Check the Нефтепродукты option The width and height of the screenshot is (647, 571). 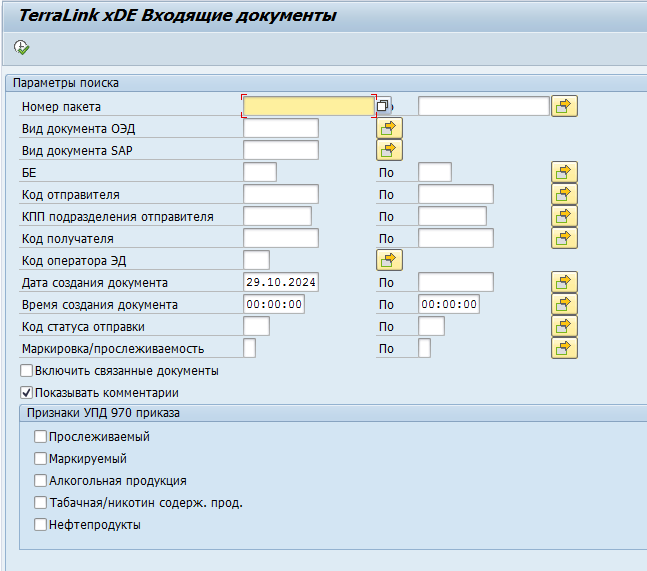coord(41,525)
